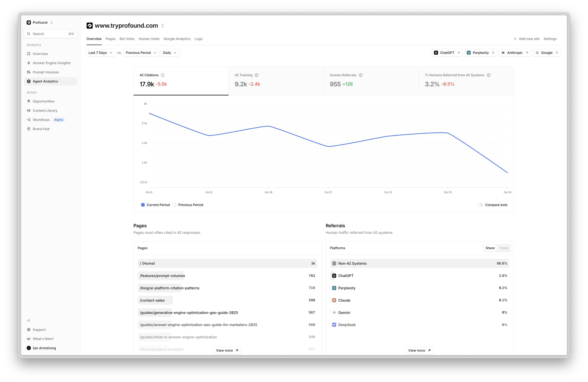Select the Prompt Volumes sidebar item

[46, 72]
